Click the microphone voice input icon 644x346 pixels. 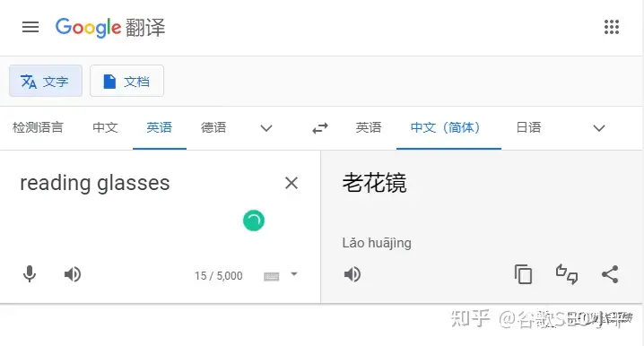(x=30, y=274)
